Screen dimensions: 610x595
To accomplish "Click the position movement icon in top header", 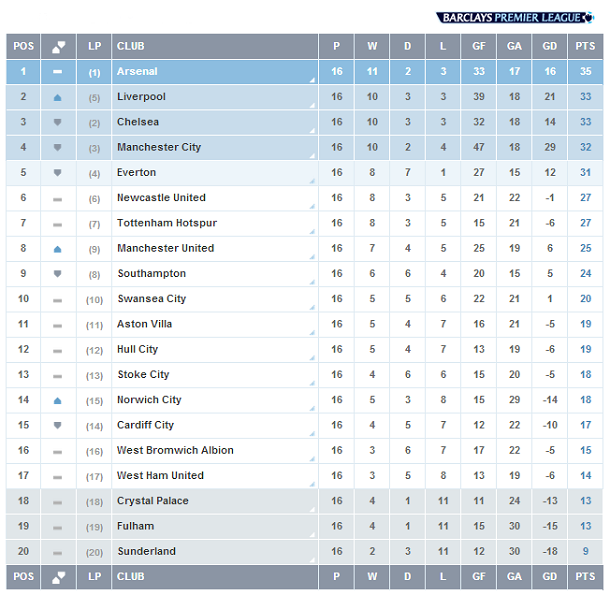I will [59, 47].
